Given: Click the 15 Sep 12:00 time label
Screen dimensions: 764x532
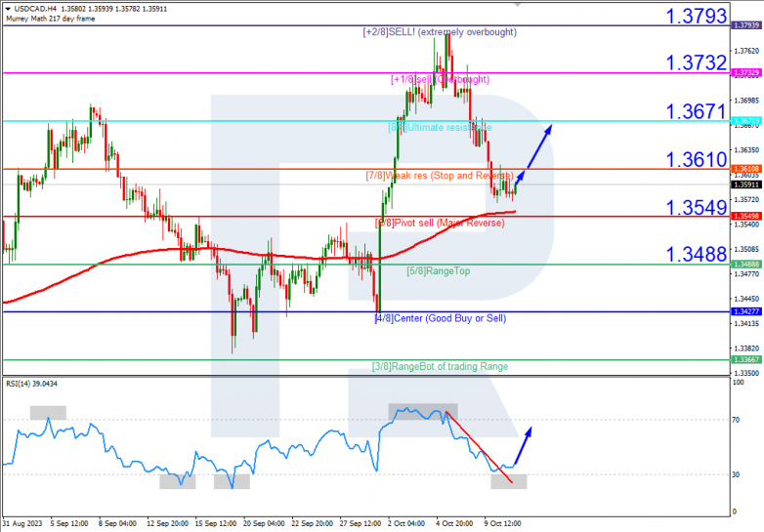Looking at the screenshot, I should click(x=215, y=524).
